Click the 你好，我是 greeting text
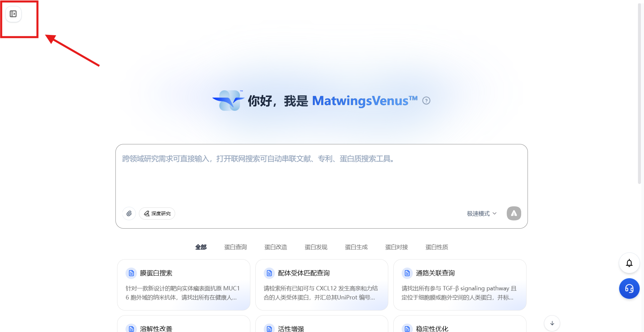The image size is (644, 332). click(278, 101)
